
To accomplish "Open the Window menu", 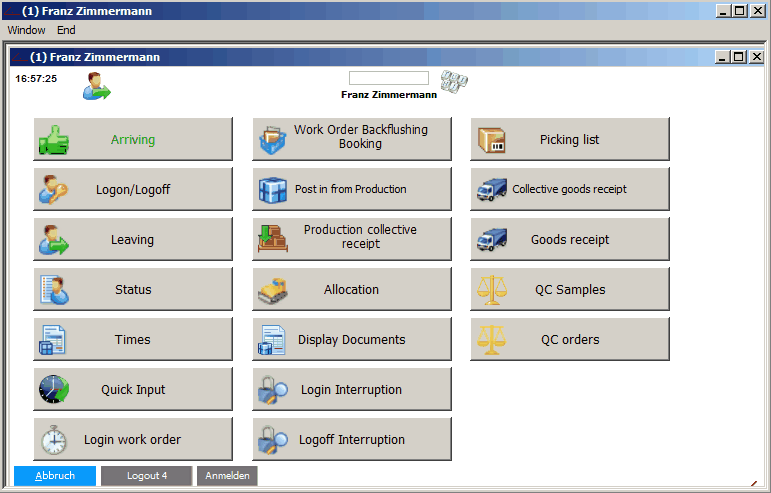I will [27, 30].
